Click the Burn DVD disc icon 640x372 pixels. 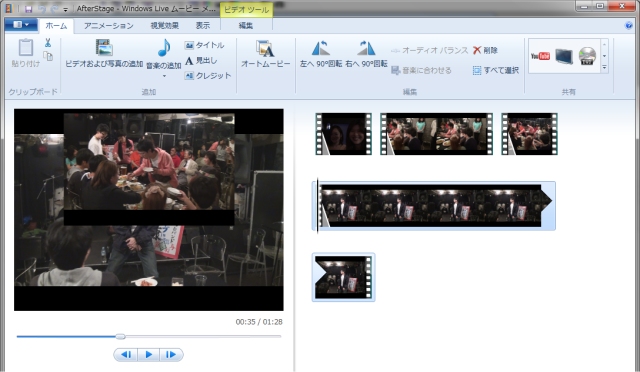587,56
